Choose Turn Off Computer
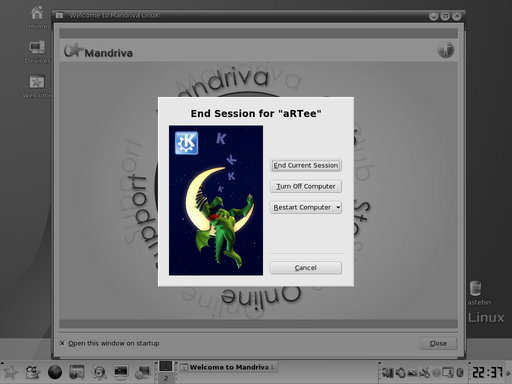 coord(306,186)
